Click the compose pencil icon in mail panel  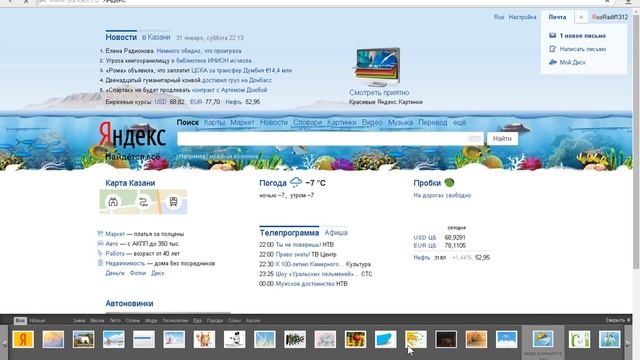553,49
